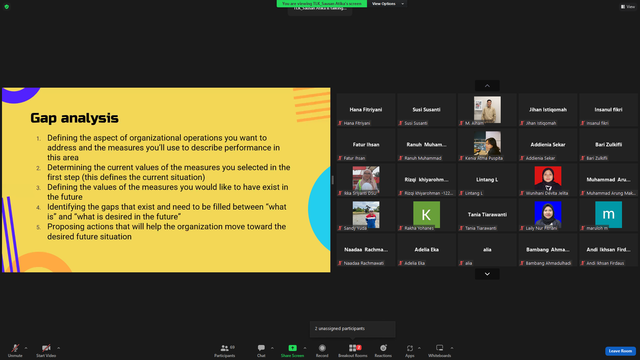Click the muted mic icon on Bari Zulkifli
The height and width of the screenshot is (360, 640).
583,158
